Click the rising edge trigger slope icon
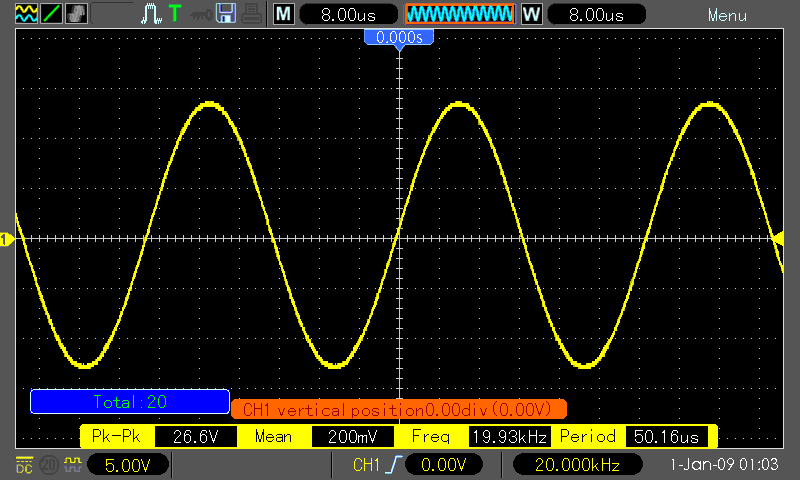This screenshot has width=800, height=480. click(393, 465)
